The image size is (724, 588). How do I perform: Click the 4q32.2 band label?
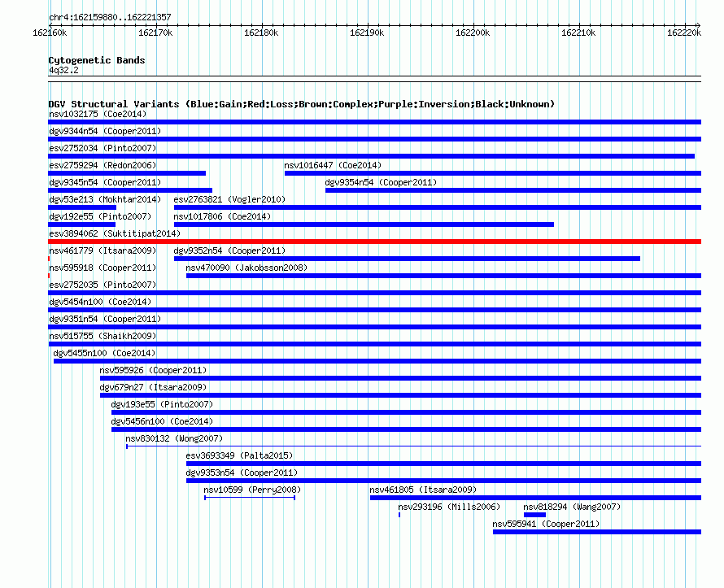click(x=63, y=70)
